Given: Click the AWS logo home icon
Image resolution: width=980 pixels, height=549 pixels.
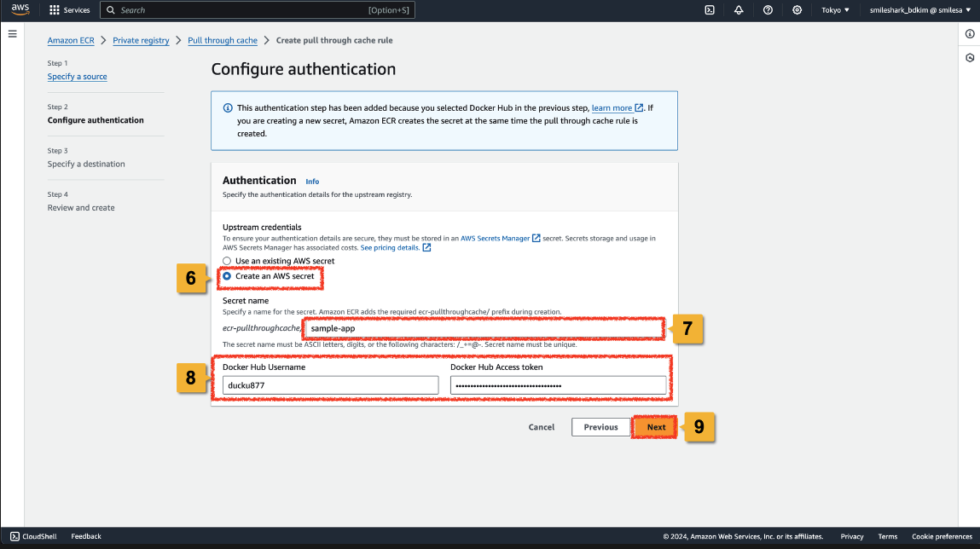Looking at the screenshot, I should 20,10.
